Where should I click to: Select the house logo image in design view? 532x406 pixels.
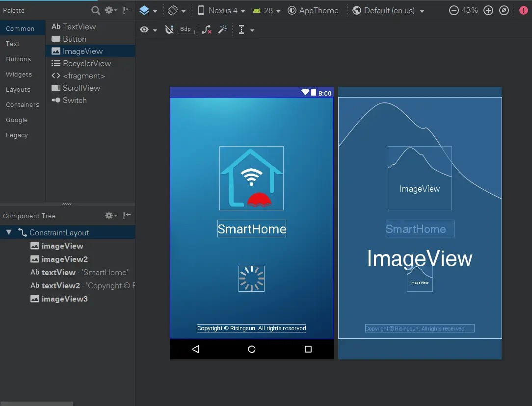click(x=251, y=178)
